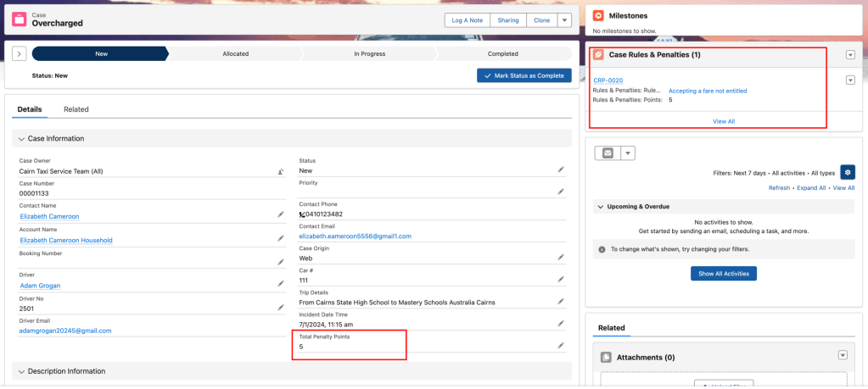Click the email composer envelope icon
The image size is (868, 389).
pos(608,153)
